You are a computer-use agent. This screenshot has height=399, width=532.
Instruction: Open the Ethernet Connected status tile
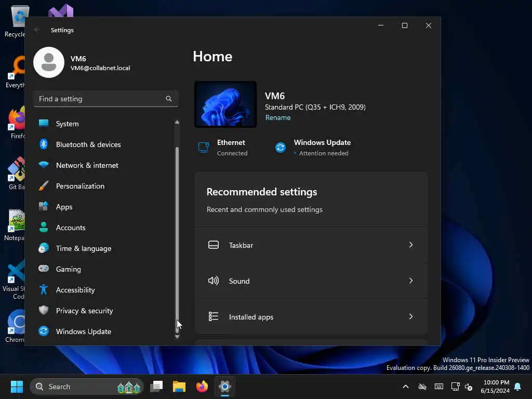pyautogui.click(x=222, y=148)
